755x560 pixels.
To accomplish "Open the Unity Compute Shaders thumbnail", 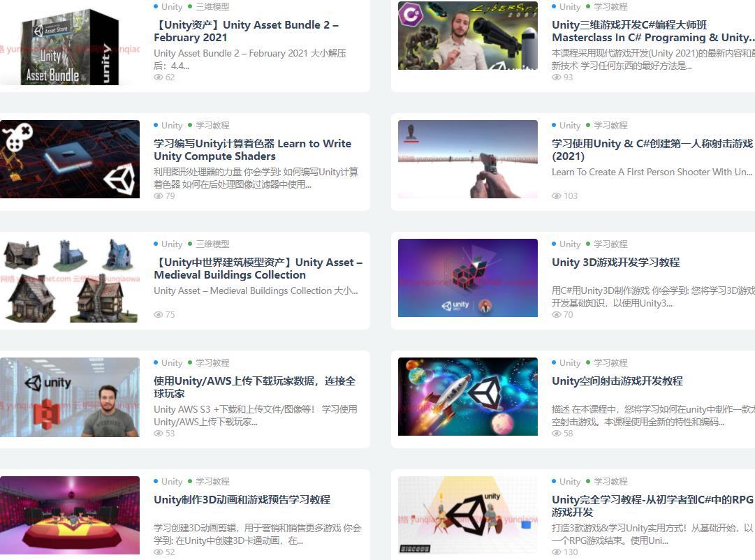I will 70,159.
